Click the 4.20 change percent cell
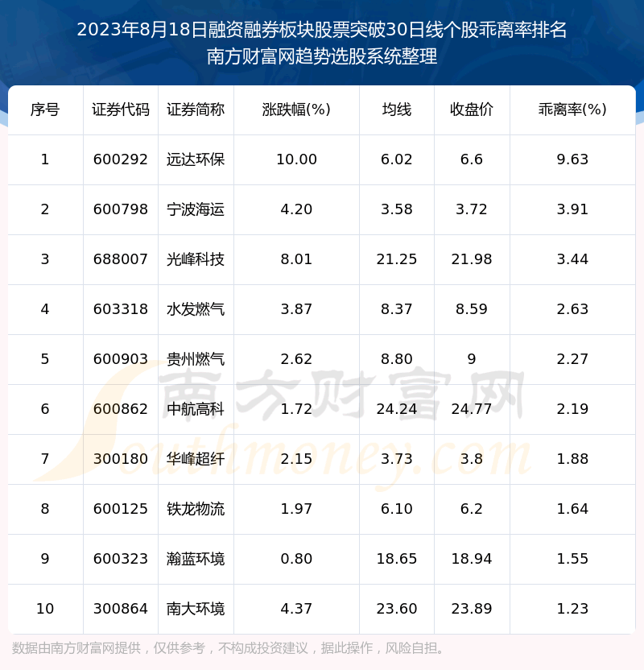The image size is (644, 670). tap(296, 209)
